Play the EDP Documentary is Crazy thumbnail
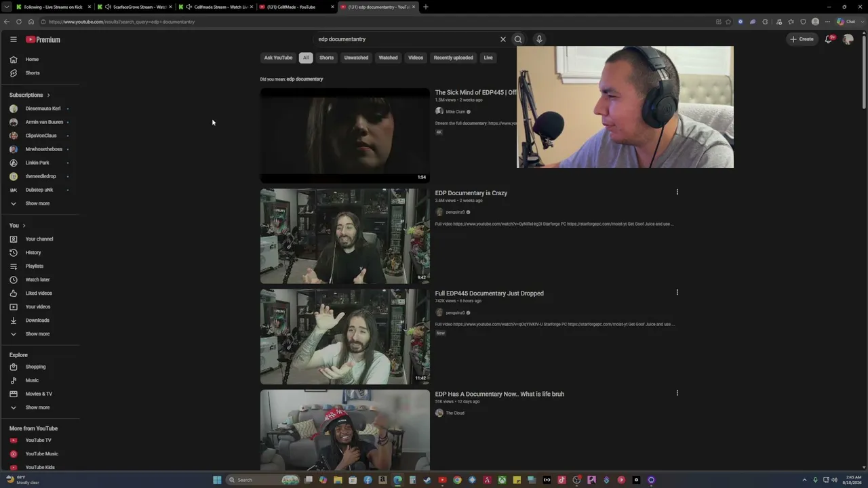 pos(344,236)
